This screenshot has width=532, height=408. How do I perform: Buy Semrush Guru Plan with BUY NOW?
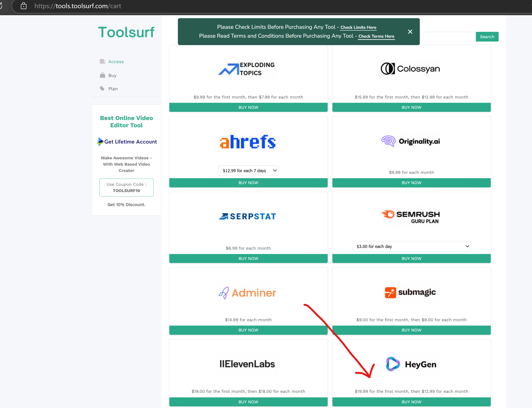411,259
